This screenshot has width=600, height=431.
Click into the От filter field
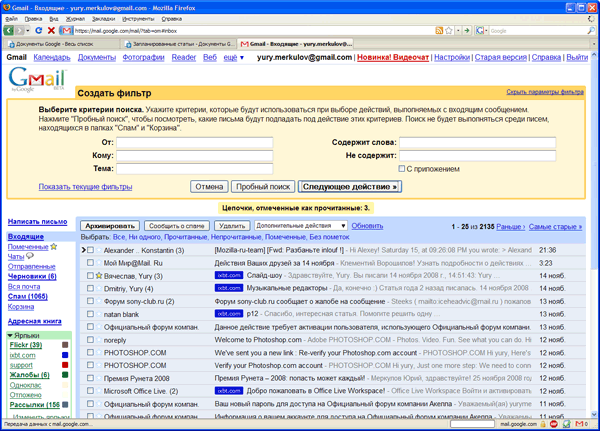tap(194, 142)
